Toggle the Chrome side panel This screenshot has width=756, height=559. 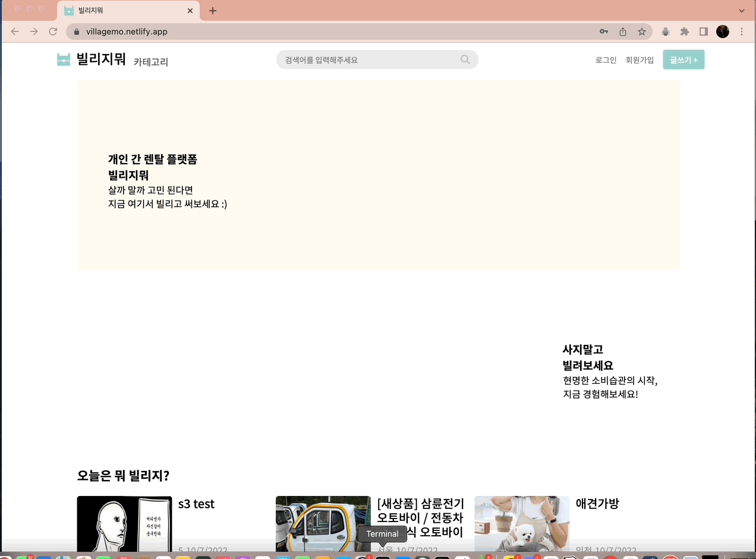tap(704, 32)
